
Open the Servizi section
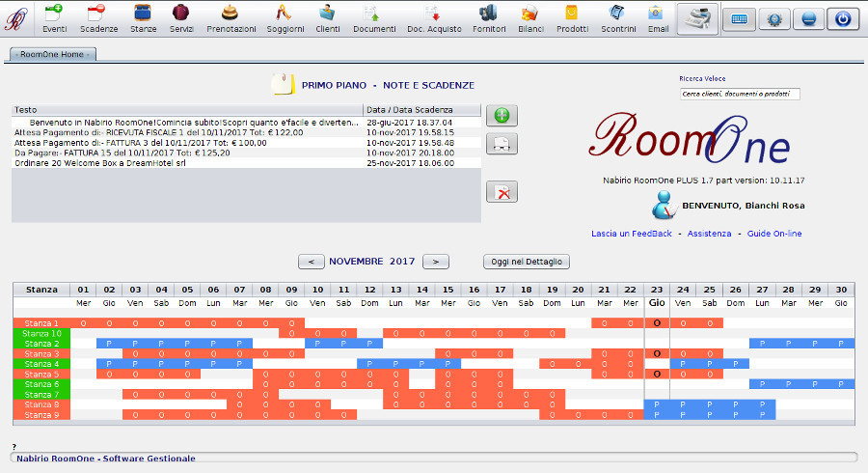click(x=181, y=19)
